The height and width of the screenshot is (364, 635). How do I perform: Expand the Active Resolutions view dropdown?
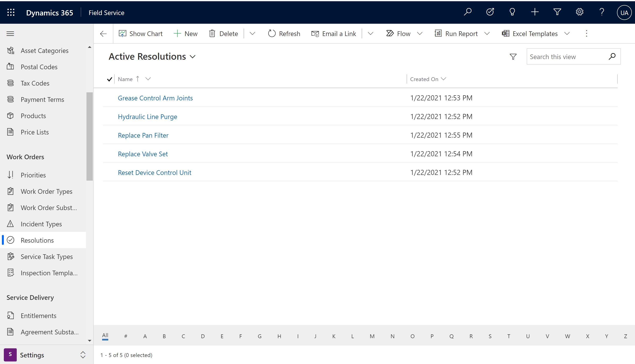click(x=193, y=56)
